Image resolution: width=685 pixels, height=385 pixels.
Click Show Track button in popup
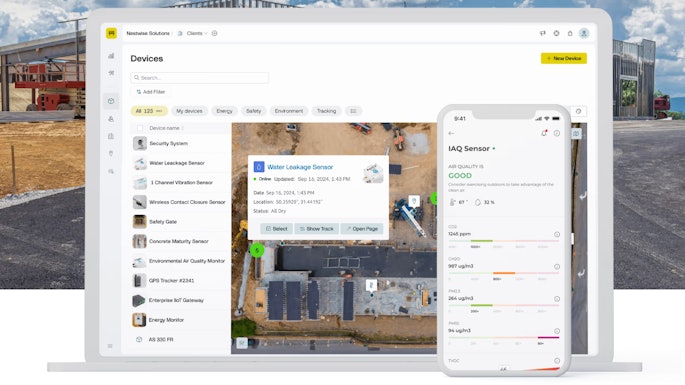[317, 229]
